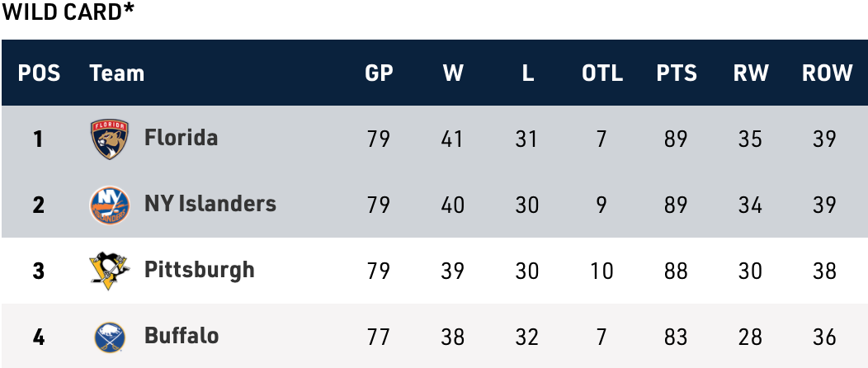
Task: Select Buffalo's 77 games played cell
Action: (379, 337)
